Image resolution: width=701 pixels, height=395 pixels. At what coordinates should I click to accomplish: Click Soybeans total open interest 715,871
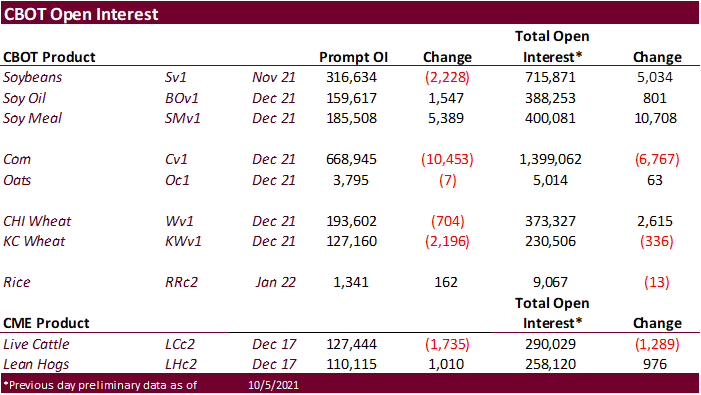click(550, 77)
